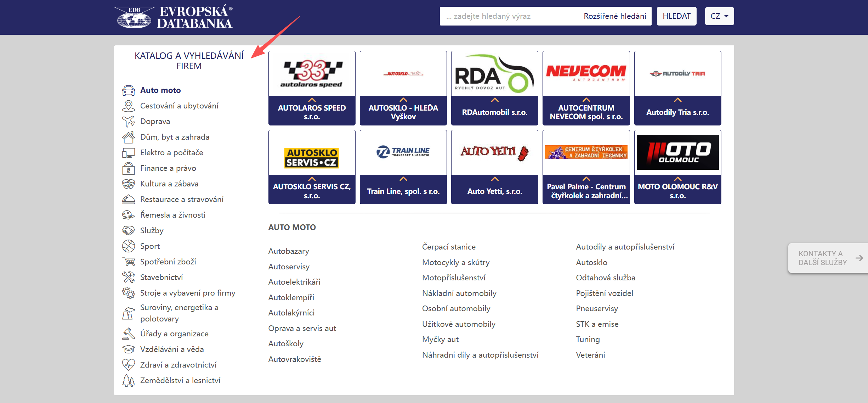Click the search term input field
868x403 pixels.
click(508, 16)
